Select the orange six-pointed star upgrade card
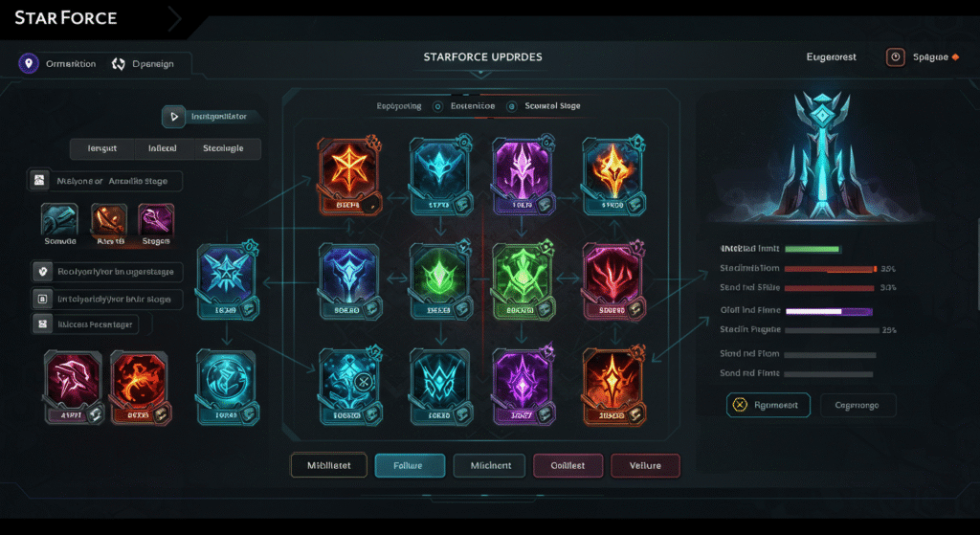 348,176
